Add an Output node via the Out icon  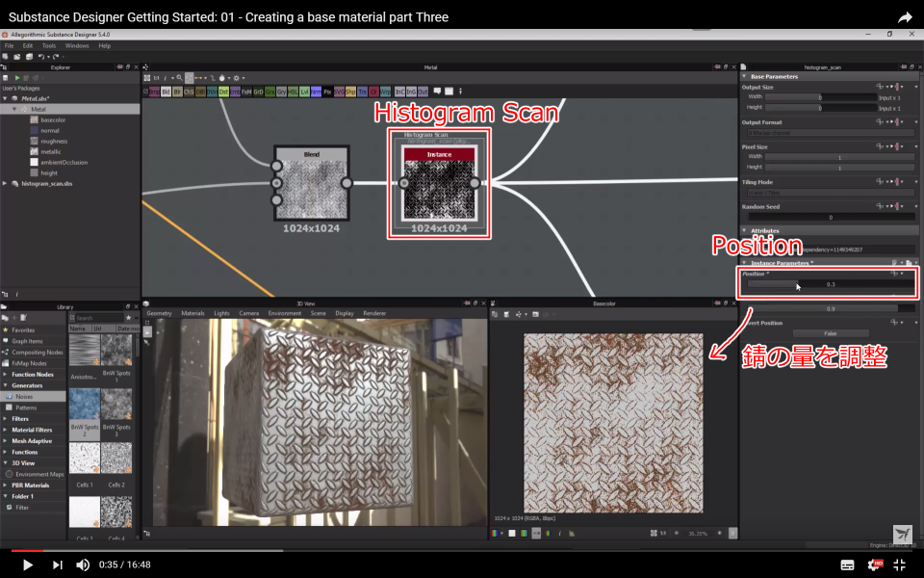coord(423,92)
